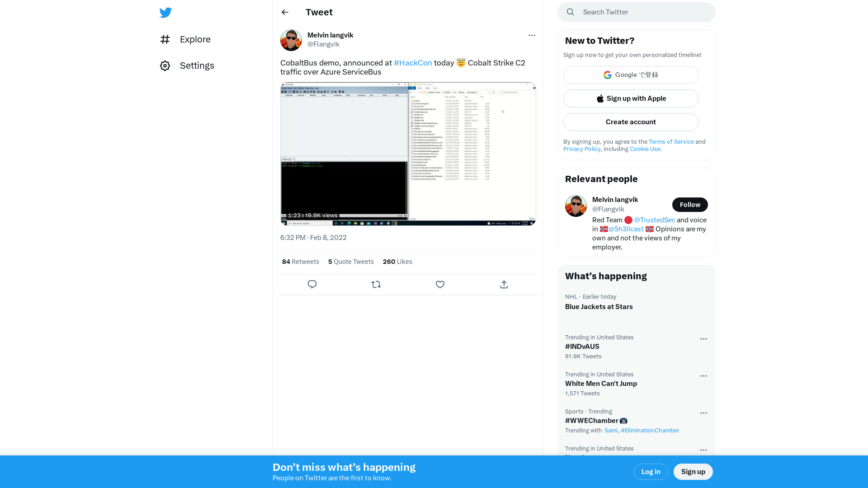
Task: Open the Settings menu item
Action: tap(187, 66)
